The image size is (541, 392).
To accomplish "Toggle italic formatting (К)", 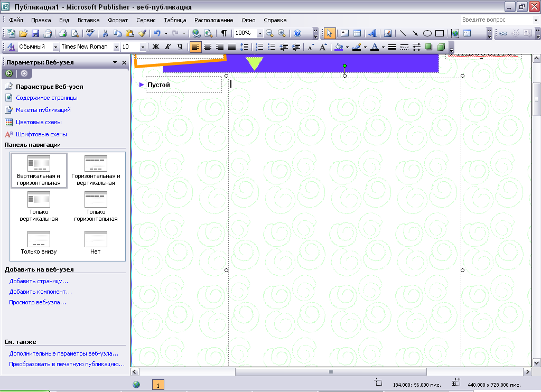I will point(167,47).
